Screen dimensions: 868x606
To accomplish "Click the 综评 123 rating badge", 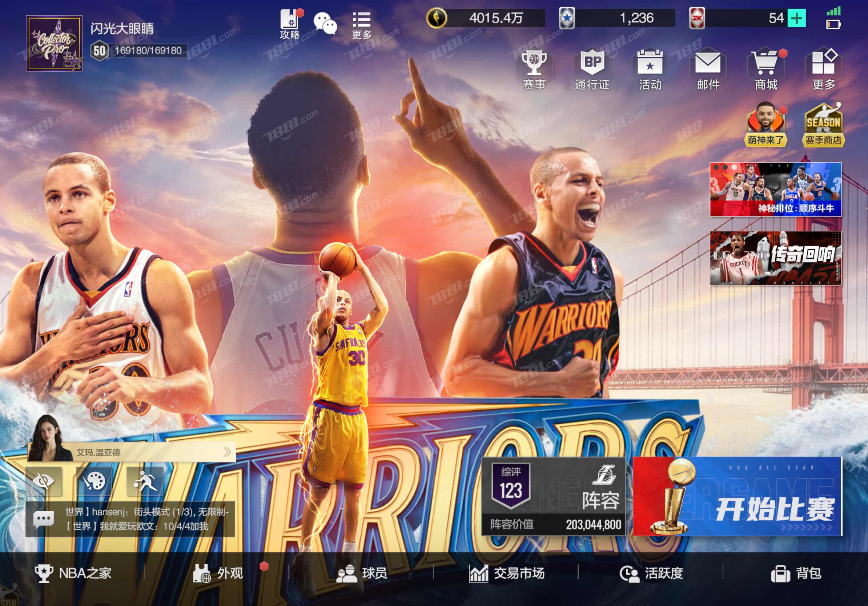I will click(x=511, y=486).
